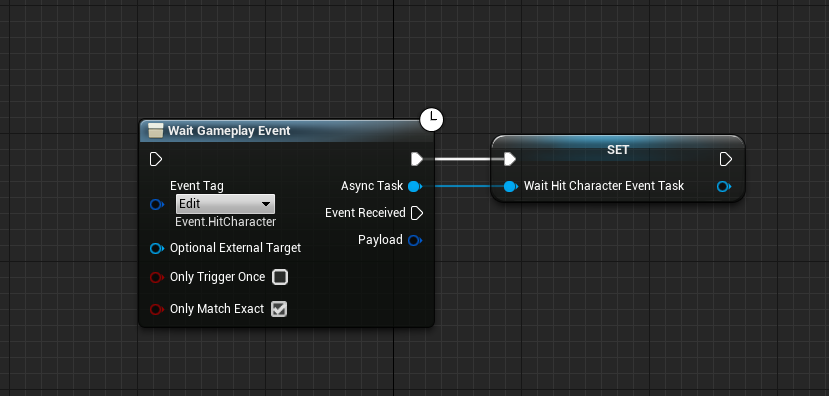Viewport: 829px width, 396px height.
Task: Click the Async Task label
Action: (372, 186)
